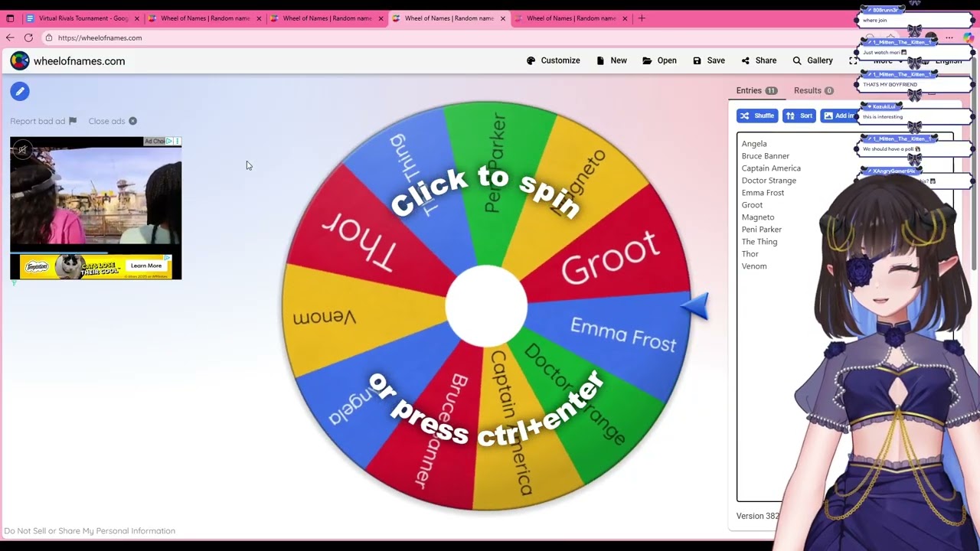The image size is (980, 551).
Task: Click Thor in the entries list
Action: click(750, 254)
